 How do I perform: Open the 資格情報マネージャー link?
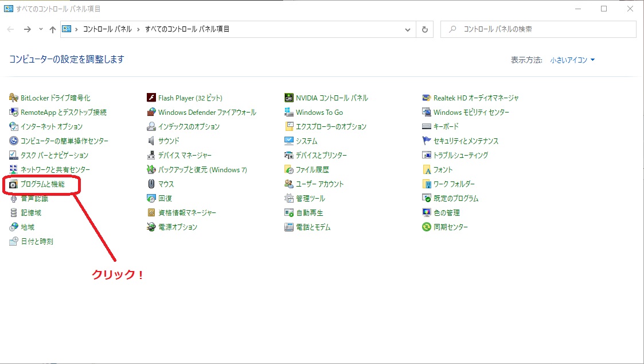(x=188, y=212)
